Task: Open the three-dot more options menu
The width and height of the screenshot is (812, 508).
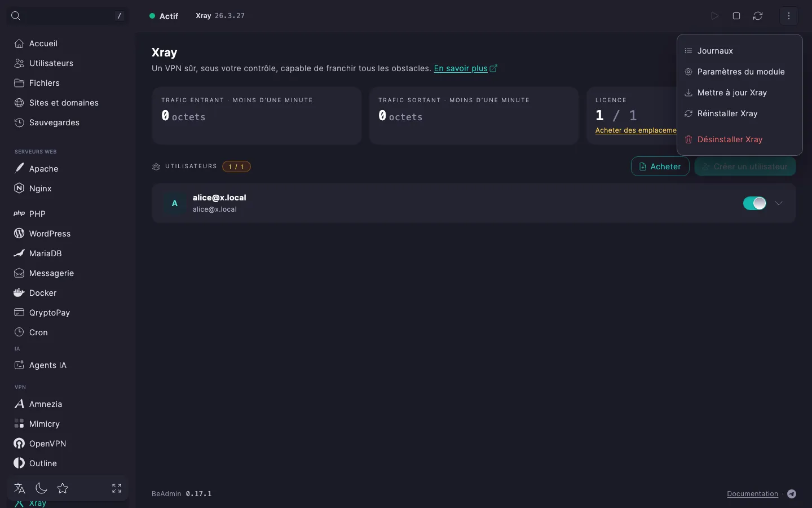Action: (789, 16)
